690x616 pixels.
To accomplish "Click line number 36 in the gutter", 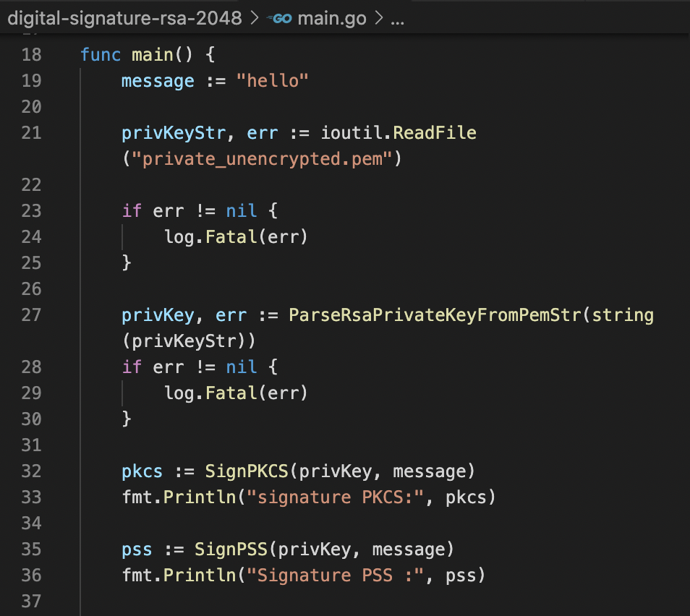I will pos(32,576).
